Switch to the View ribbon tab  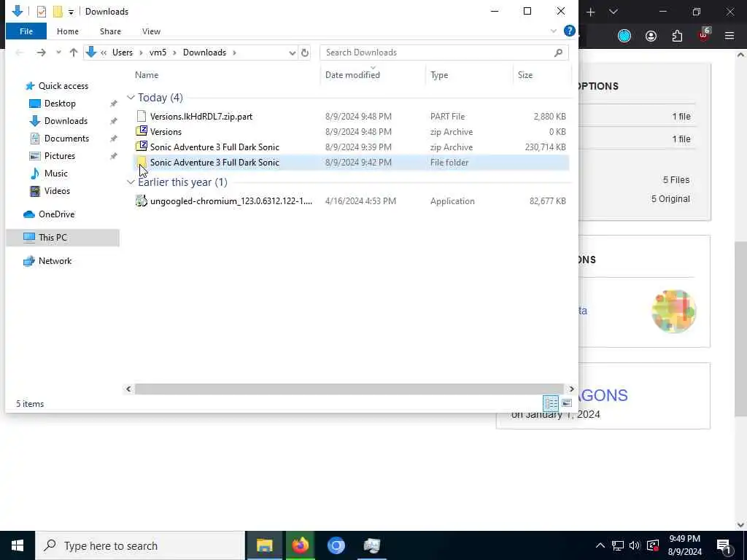tap(151, 31)
